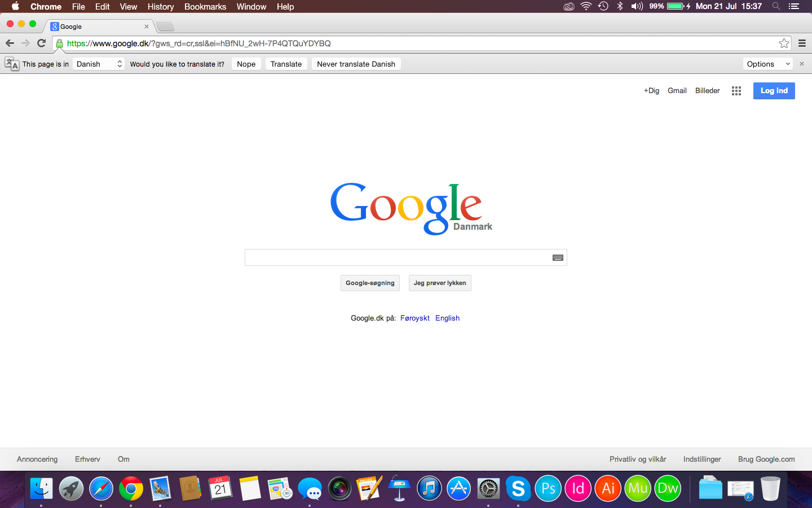Click the Nope translation button
This screenshot has width=812, height=508.
(246, 64)
